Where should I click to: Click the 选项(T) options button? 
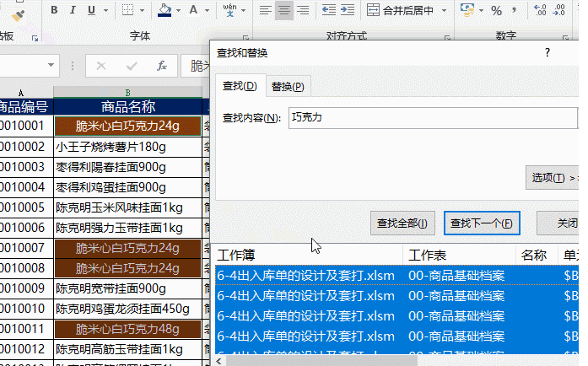(553, 178)
